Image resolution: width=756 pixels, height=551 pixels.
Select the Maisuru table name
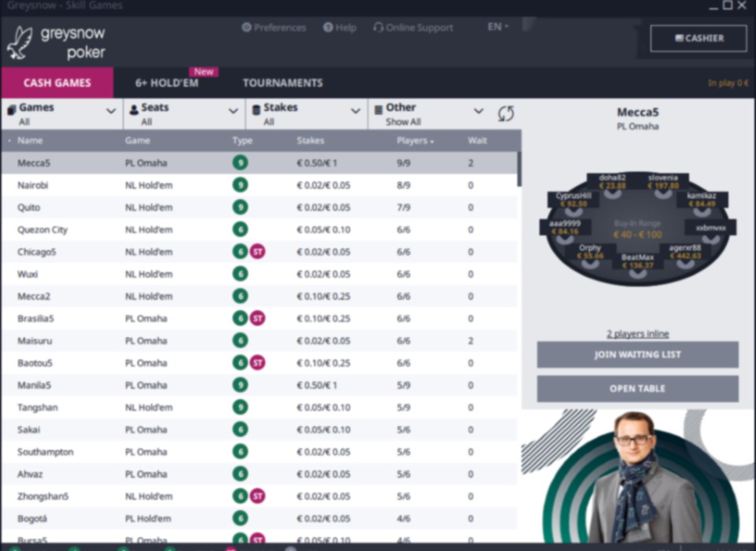35,340
